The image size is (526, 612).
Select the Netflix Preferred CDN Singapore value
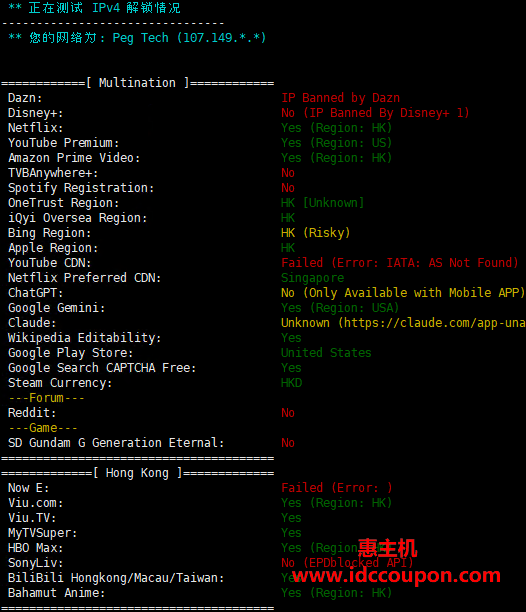[313, 278]
